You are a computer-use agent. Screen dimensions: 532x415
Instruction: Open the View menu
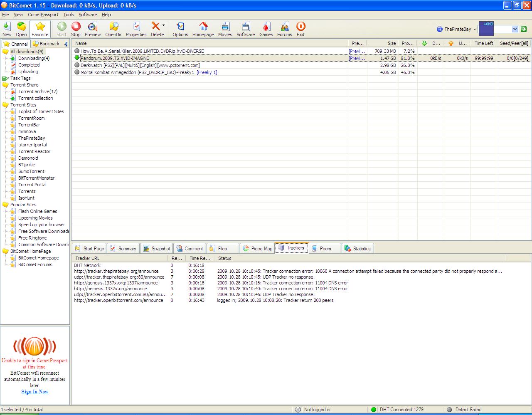tap(18, 15)
